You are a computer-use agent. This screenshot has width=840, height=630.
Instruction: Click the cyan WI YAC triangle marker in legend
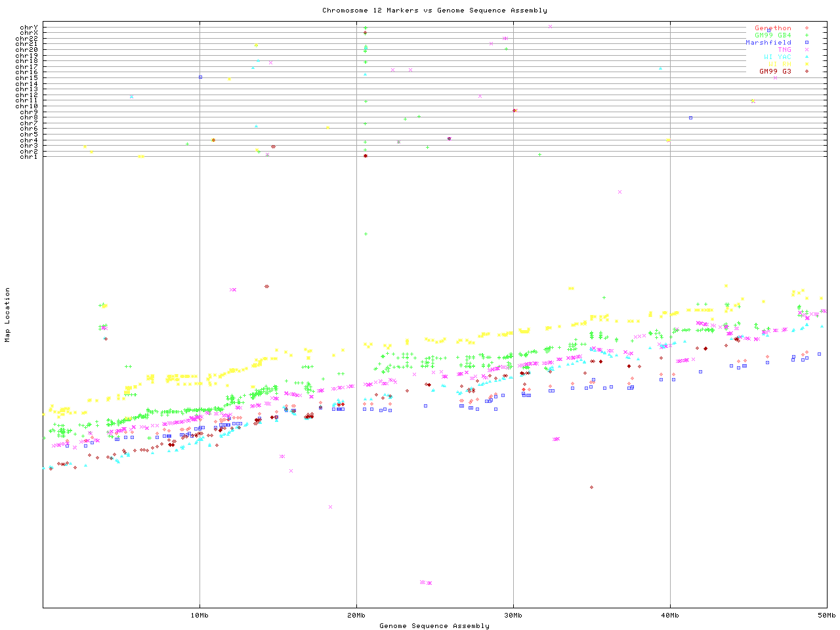click(807, 57)
